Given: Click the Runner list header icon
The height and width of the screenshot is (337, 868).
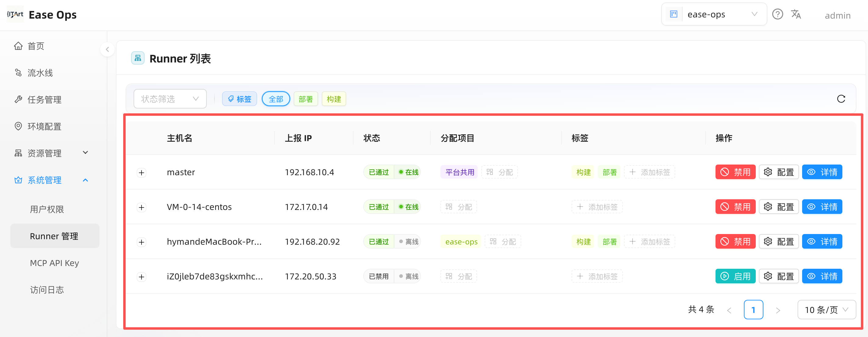Looking at the screenshot, I should click(x=138, y=58).
